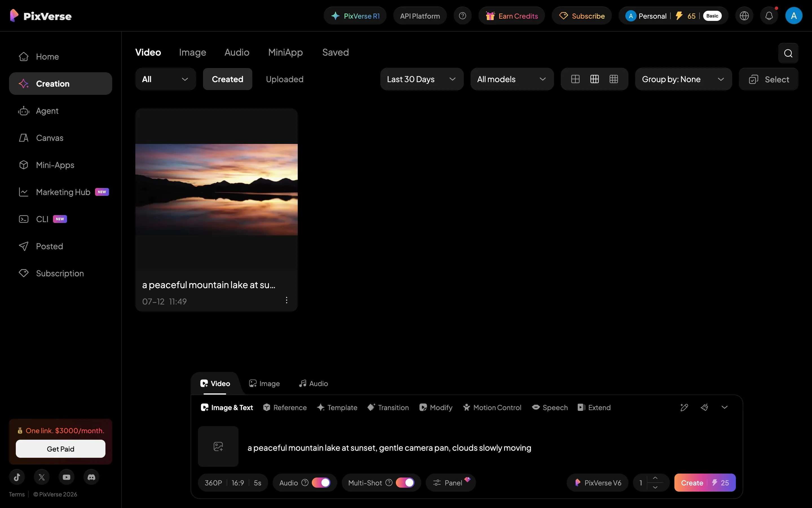
Task: Switch to small grid view
Action: (614, 79)
